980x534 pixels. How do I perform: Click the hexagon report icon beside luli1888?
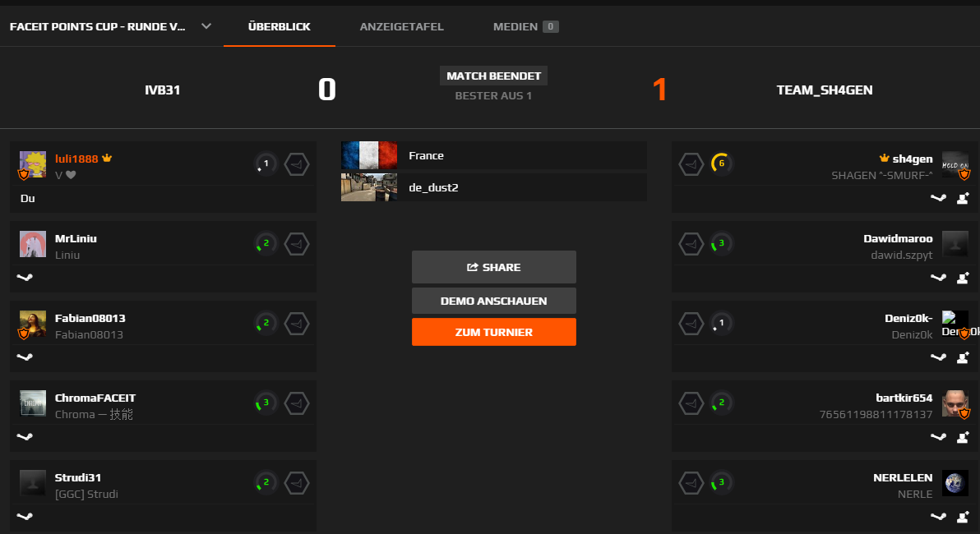(296, 164)
